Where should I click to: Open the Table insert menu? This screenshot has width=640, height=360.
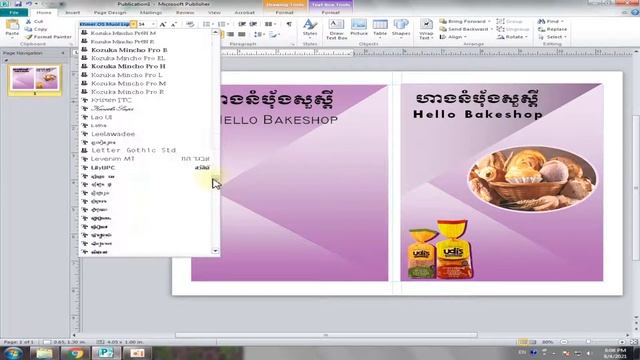click(380, 29)
